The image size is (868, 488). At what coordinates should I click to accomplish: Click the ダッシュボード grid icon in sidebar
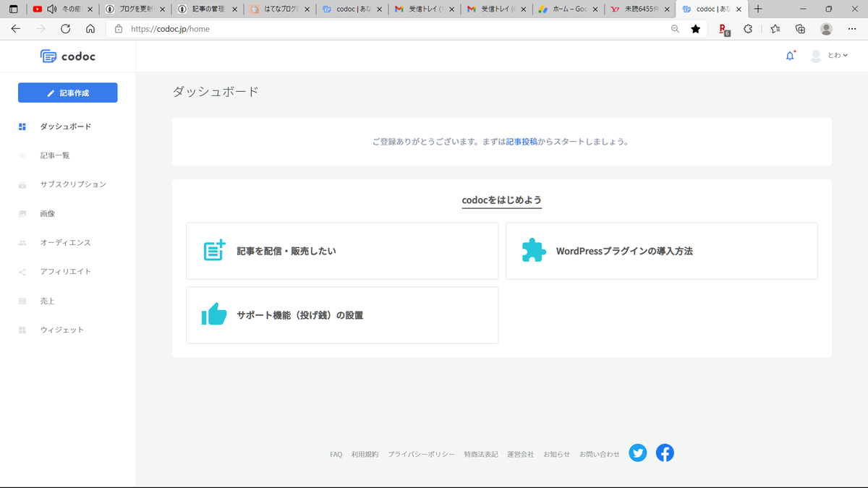[22, 127]
